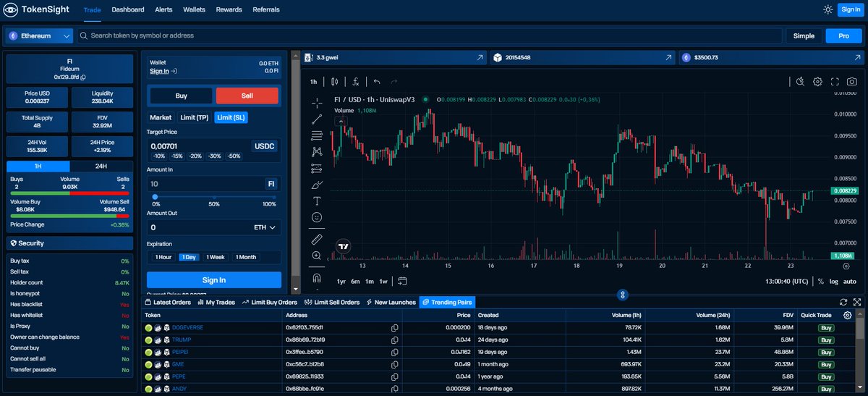Open the Rewards page
The width and height of the screenshot is (868, 396).
[229, 9]
